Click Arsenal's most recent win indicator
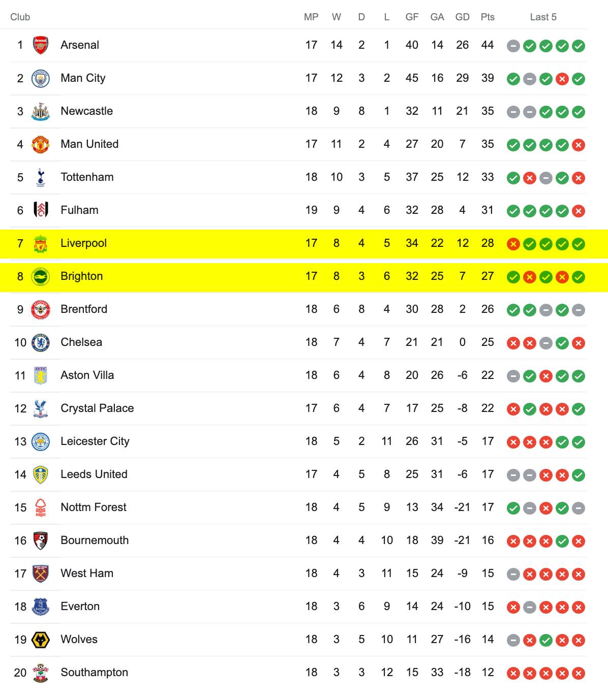 pos(579,46)
